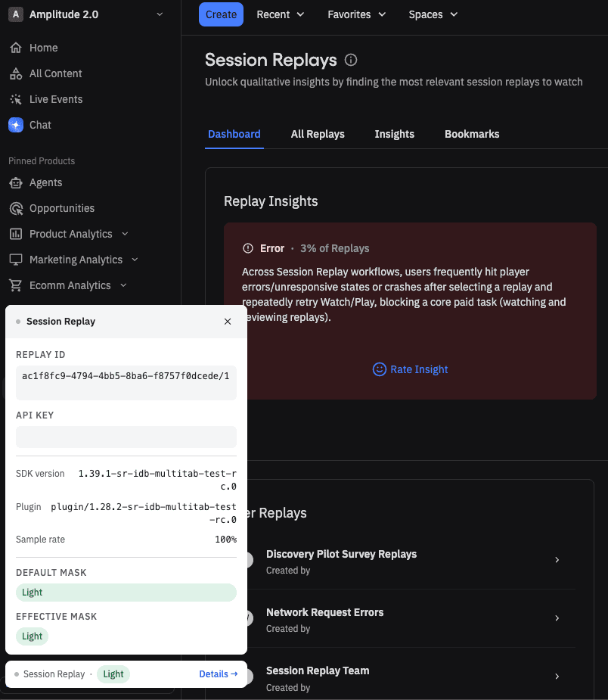Click the Ecomm Analytics cart icon

(x=16, y=285)
